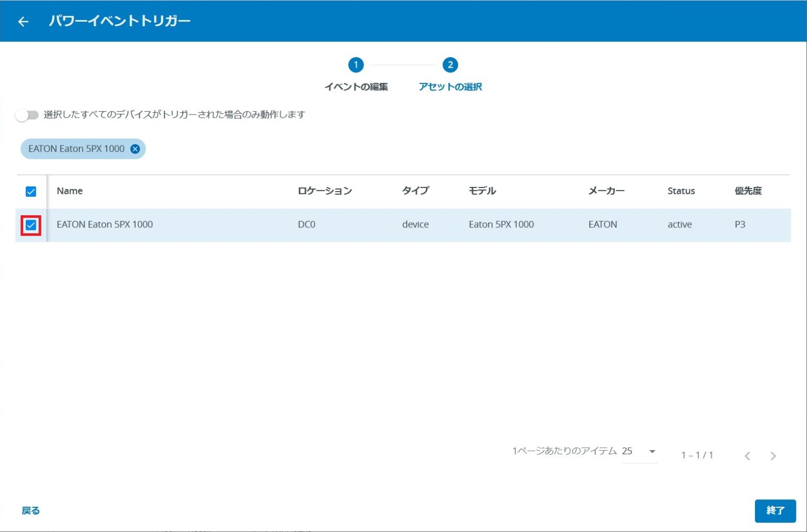The height and width of the screenshot is (532, 807).
Task: Click the previous page chevron arrow
Action: [747, 456]
